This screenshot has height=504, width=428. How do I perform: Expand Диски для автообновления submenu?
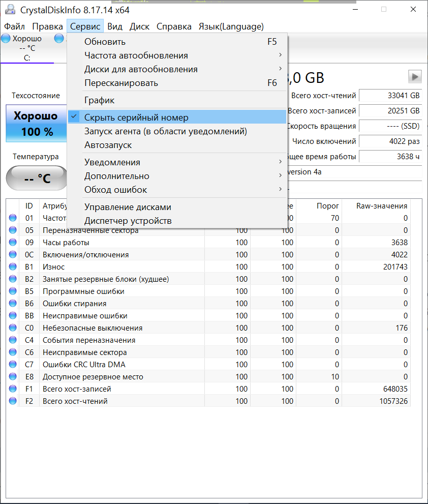[x=177, y=69]
